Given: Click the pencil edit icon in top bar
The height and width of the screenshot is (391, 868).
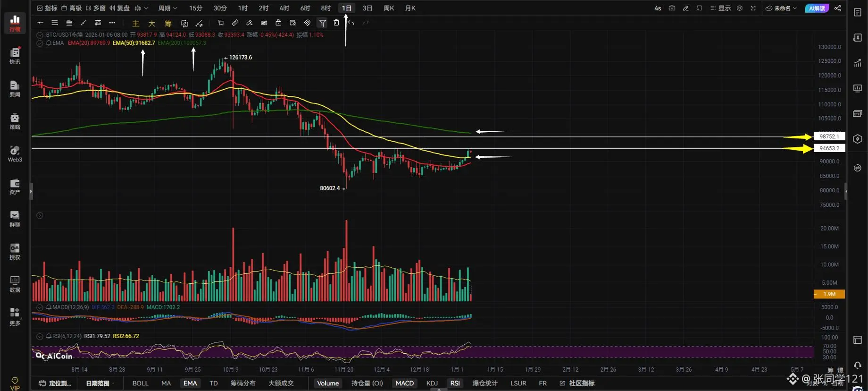Looking at the screenshot, I should click(685, 8).
